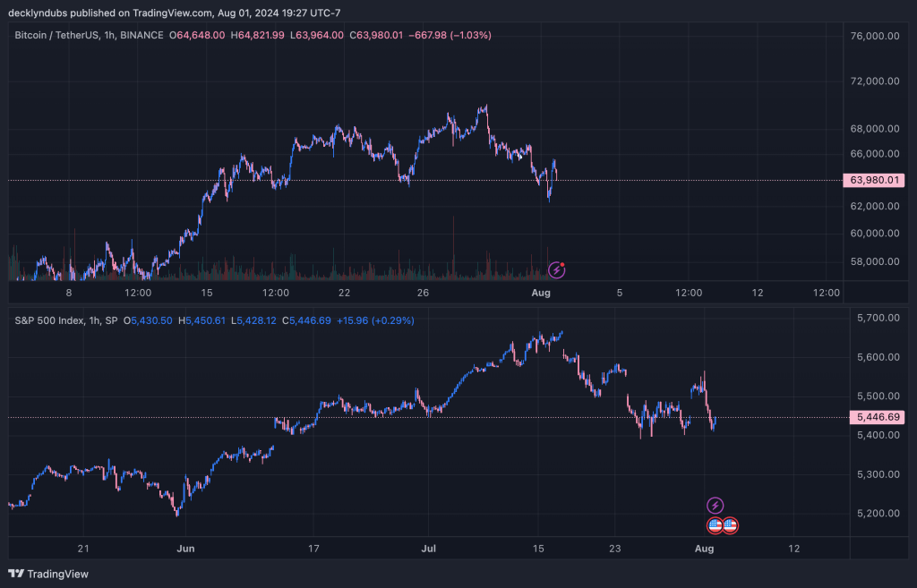917x588 pixels.
Task: Click the Aug date on Bitcoin time axis
Action: point(541,293)
